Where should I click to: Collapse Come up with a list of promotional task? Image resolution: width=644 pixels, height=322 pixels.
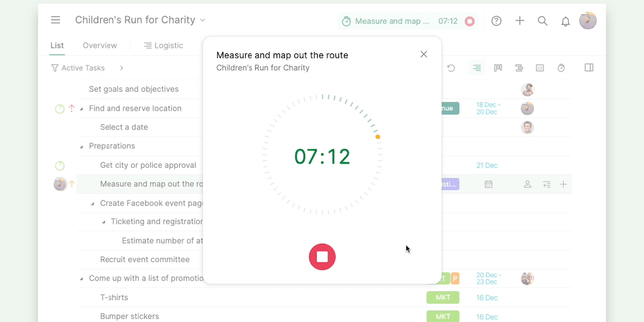(81, 279)
